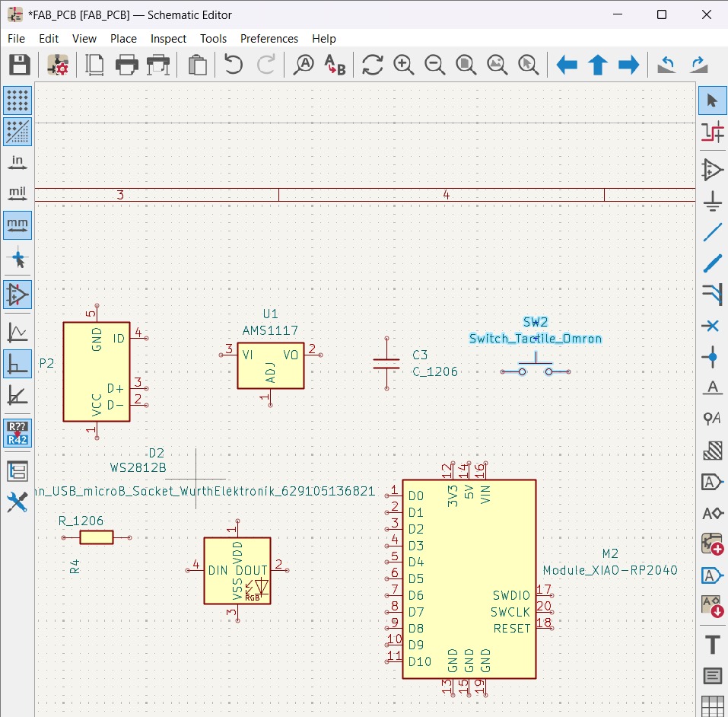728x717 pixels.
Task: Refresh the schematic view
Action: [x=372, y=65]
